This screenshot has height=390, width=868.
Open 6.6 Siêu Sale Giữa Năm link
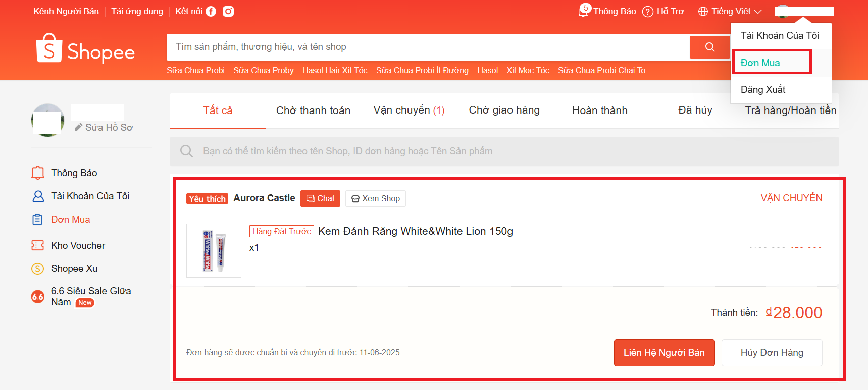point(91,297)
